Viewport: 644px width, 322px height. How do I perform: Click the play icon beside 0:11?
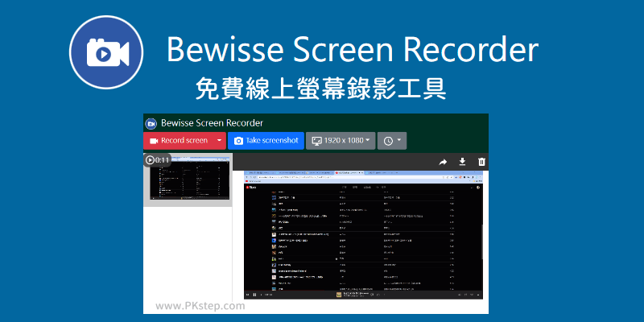pos(150,159)
